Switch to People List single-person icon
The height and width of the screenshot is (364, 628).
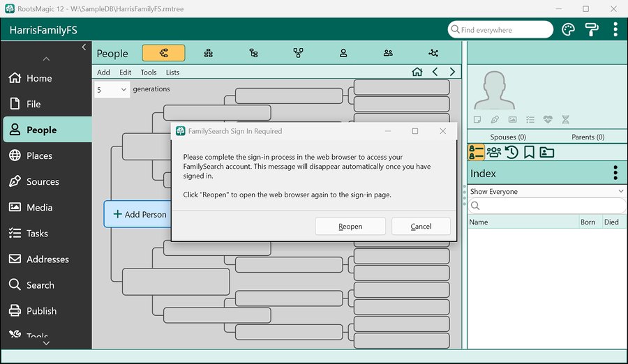[x=343, y=53]
